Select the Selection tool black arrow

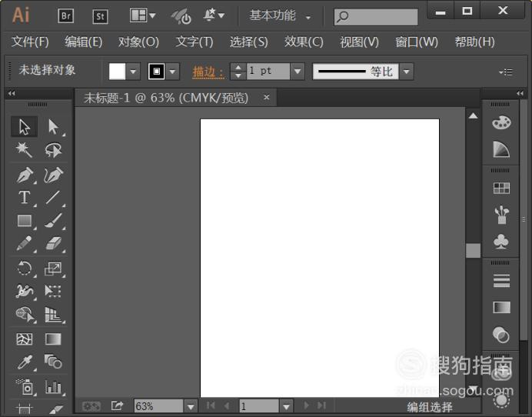(x=24, y=127)
